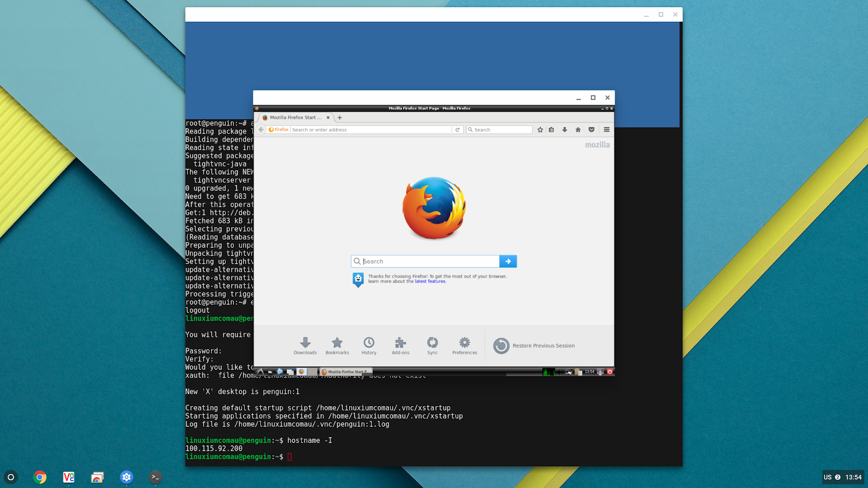The image size is (868, 488).
Task: Select the Firefox desktop pager in VNC panel
Action: [x=301, y=372]
